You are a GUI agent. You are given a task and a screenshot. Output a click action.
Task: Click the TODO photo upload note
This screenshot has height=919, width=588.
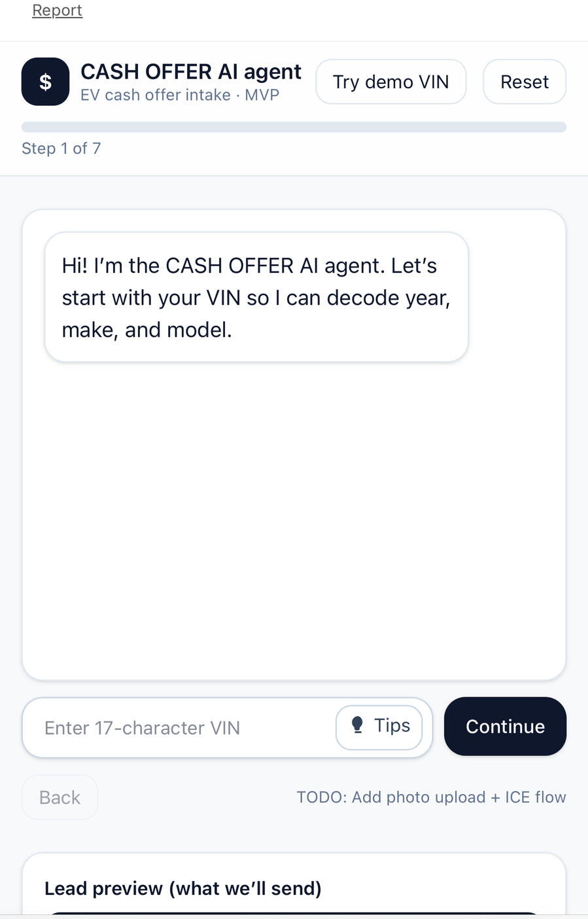pyautogui.click(x=431, y=797)
